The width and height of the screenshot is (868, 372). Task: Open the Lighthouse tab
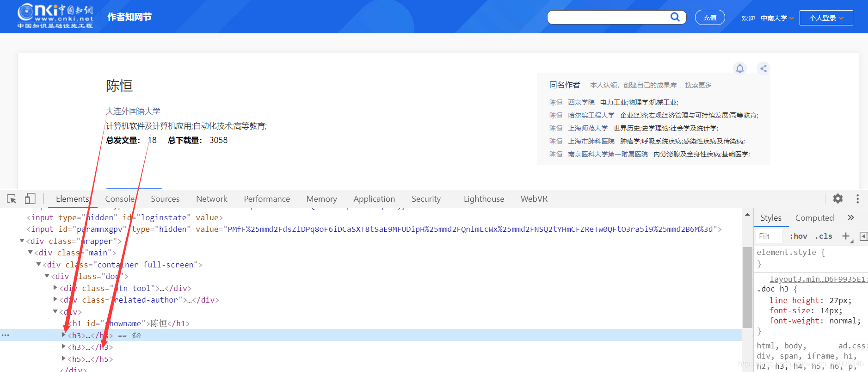[x=484, y=198]
